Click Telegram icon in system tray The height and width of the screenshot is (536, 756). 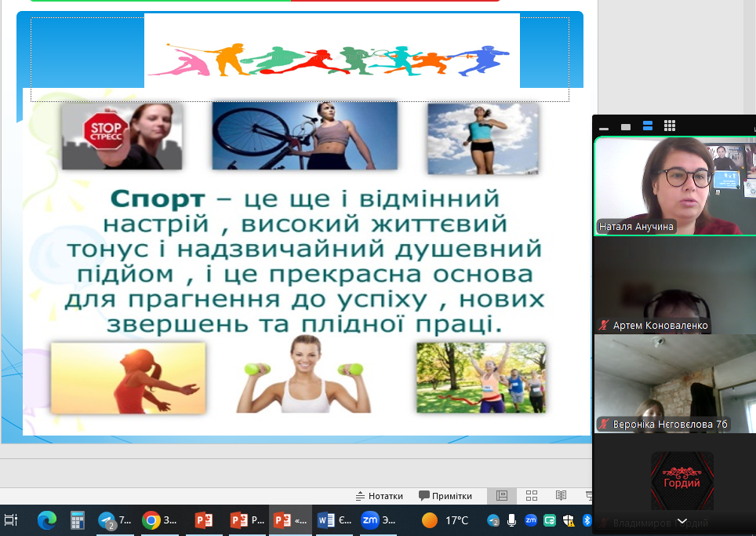(492, 520)
